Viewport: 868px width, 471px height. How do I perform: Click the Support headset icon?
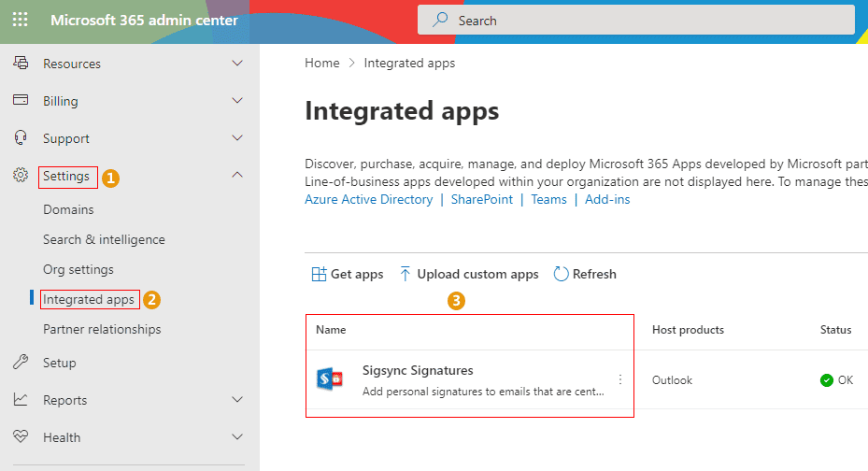[x=20, y=138]
